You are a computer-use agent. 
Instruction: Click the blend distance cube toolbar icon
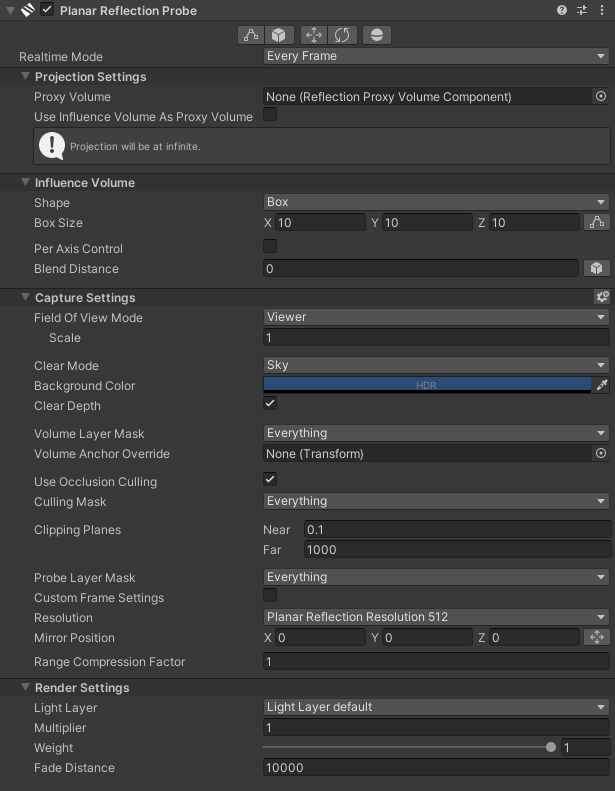[x=279, y=35]
